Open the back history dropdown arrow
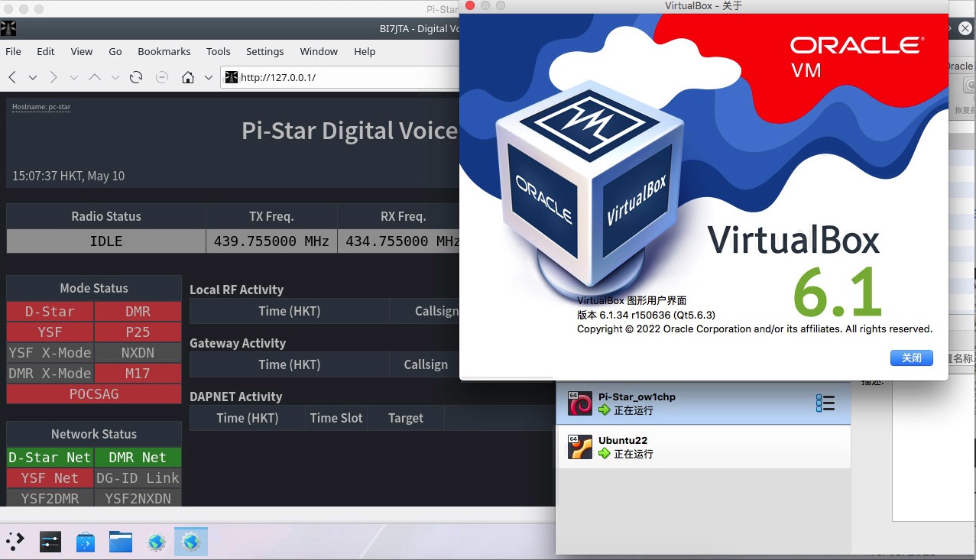Screen dimensions: 976x560 pos(33,77)
